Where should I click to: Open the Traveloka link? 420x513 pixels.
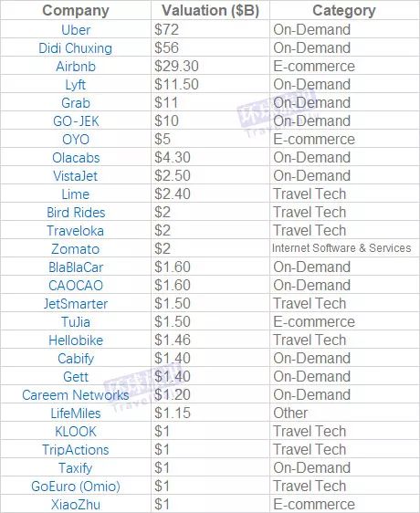(x=75, y=231)
